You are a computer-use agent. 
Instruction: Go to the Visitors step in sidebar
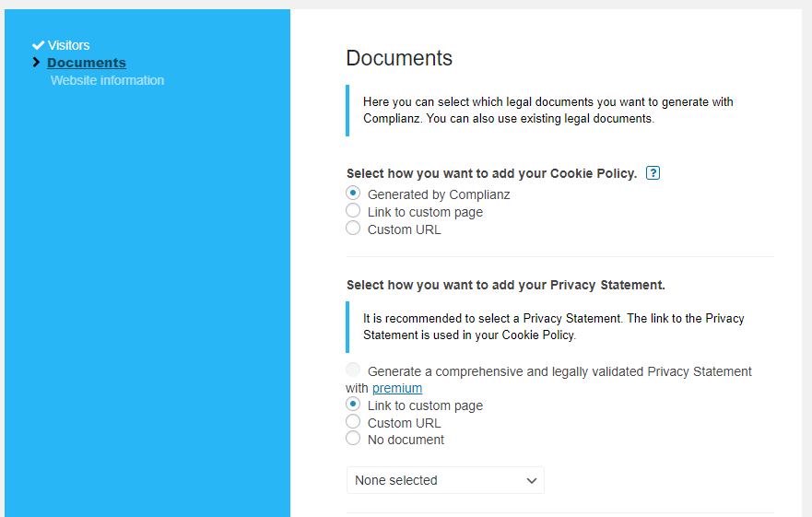69,45
